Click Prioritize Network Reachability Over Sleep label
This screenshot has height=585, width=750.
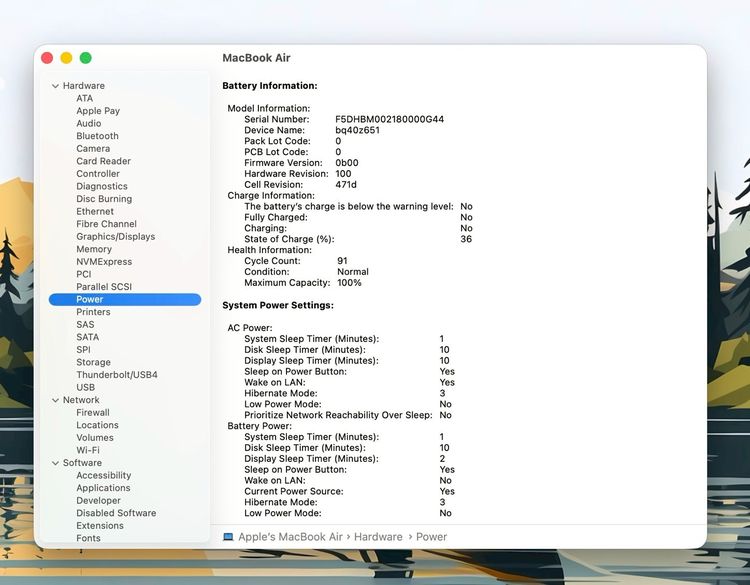click(338, 416)
